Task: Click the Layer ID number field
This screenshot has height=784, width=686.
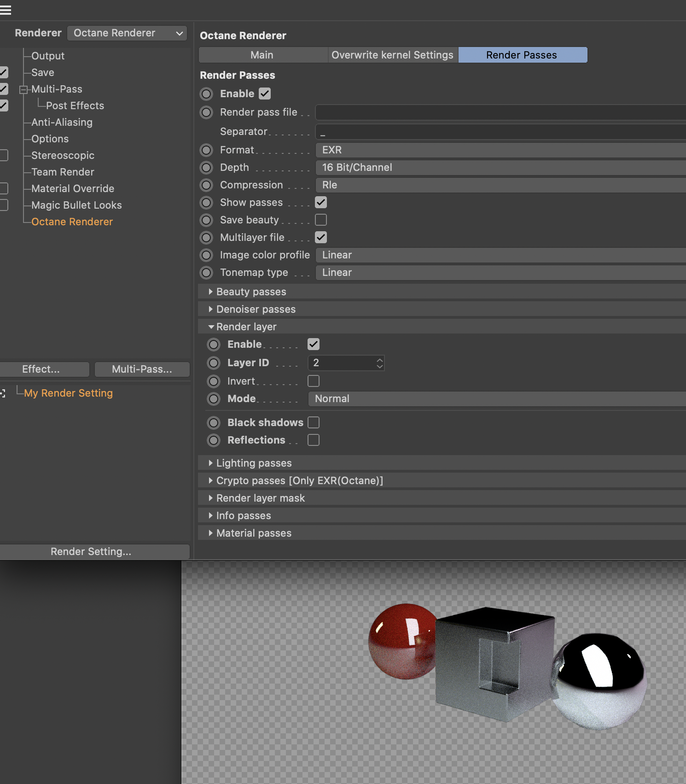Action: 346,363
